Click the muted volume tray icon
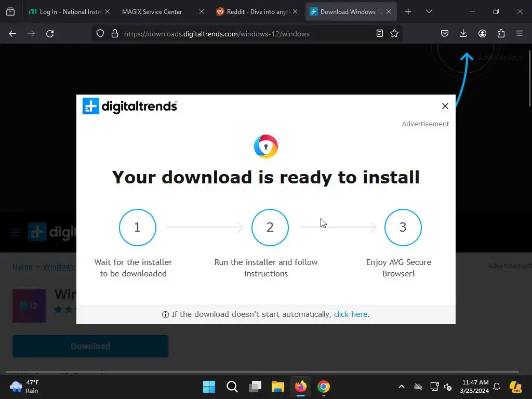Viewport: 532px width, 399px height. [448, 387]
